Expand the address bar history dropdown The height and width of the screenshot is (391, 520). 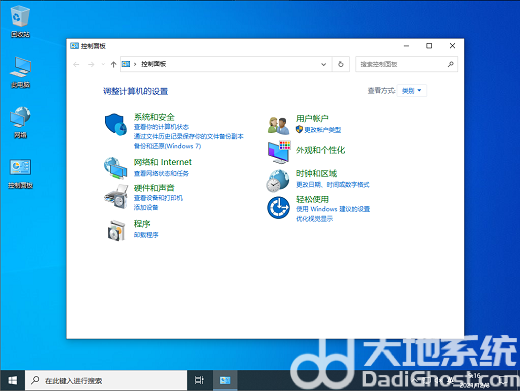323,64
